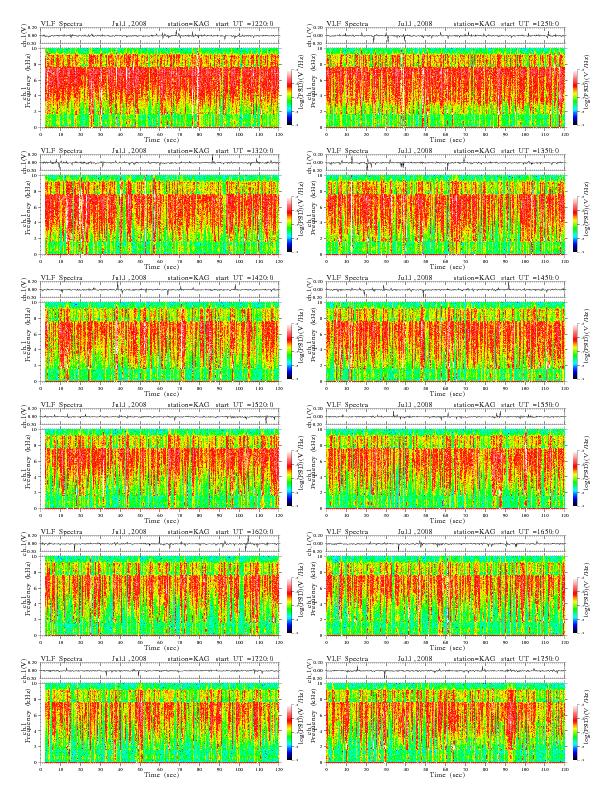Click 'VLF Spectra' heading of the 1750 plot

347,659
